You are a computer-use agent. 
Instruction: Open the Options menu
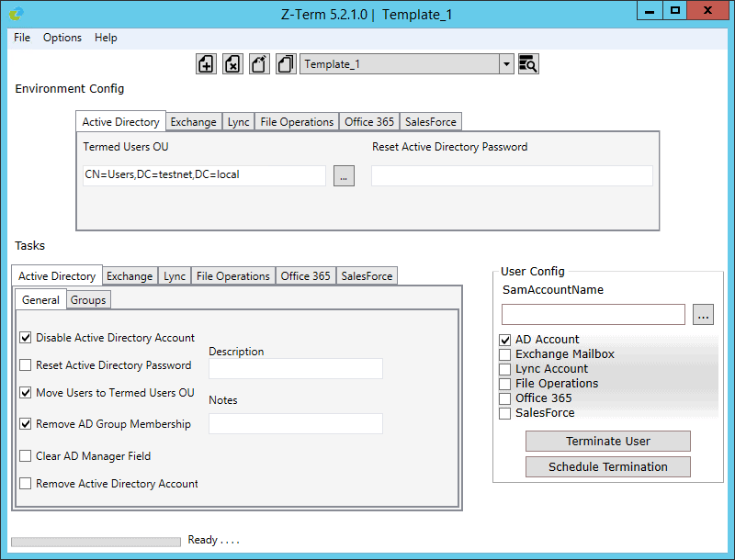(62, 38)
